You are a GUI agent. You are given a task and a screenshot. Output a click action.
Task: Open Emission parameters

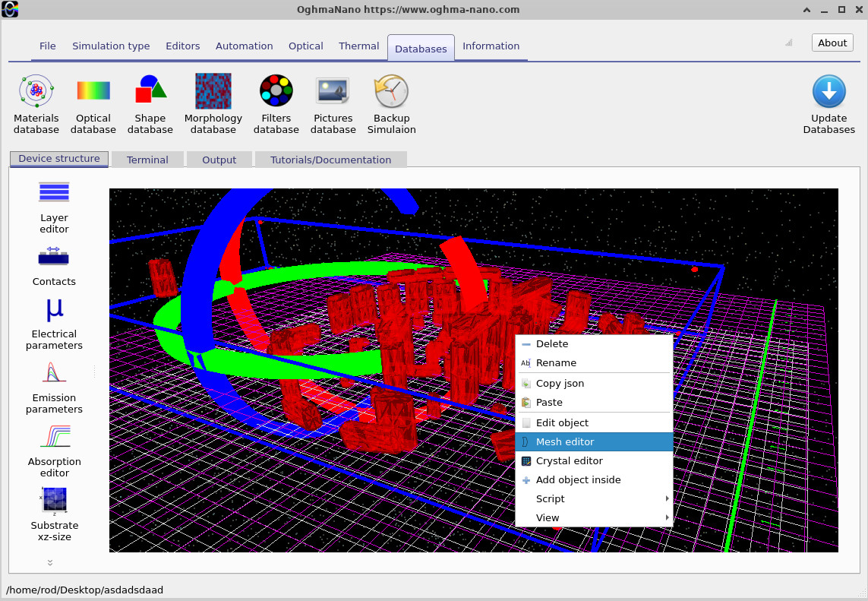click(x=54, y=387)
